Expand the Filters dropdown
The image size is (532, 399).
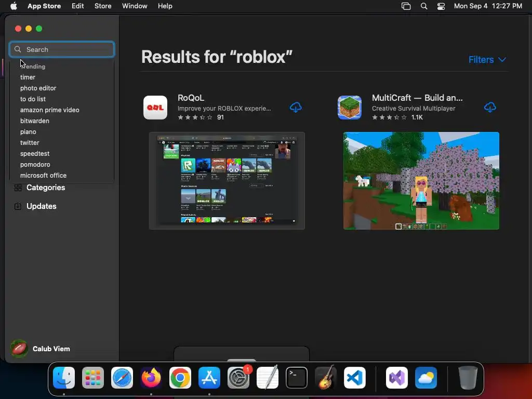pos(487,59)
